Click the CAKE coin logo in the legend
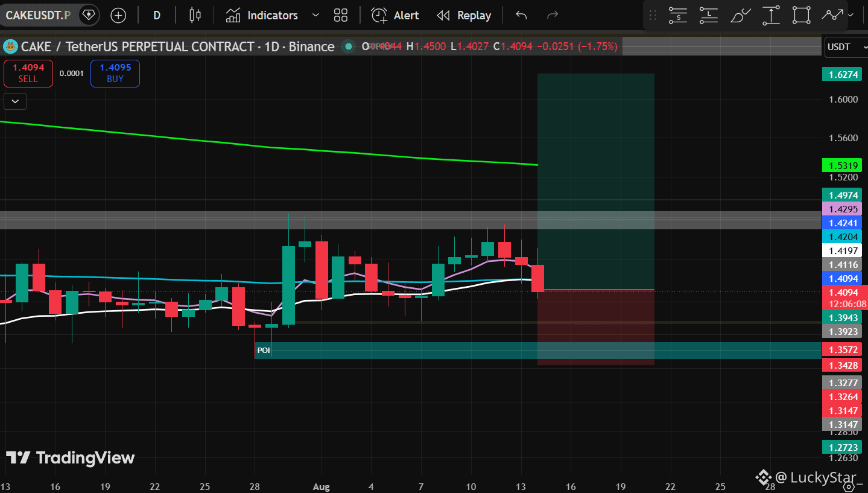The height and width of the screenshot is (493, 868). point(10,46)
